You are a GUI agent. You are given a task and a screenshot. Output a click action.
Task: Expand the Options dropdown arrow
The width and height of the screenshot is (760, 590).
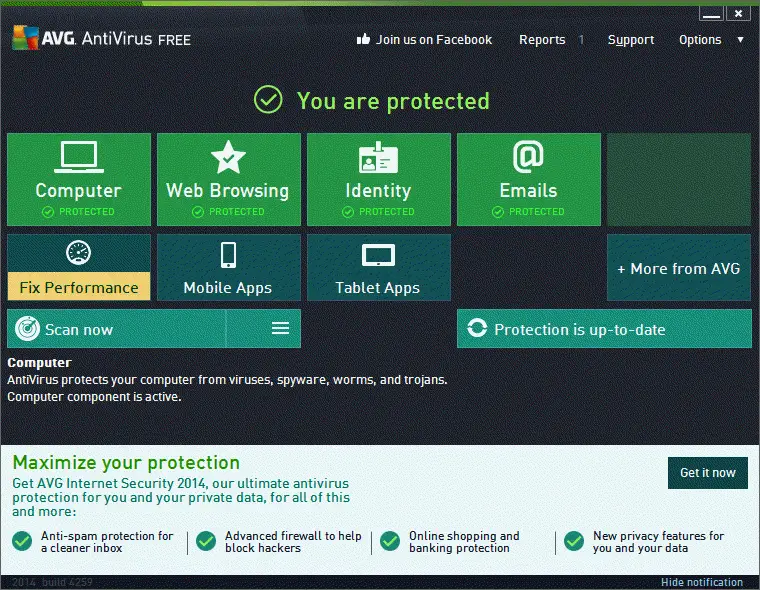click(740, 40)
